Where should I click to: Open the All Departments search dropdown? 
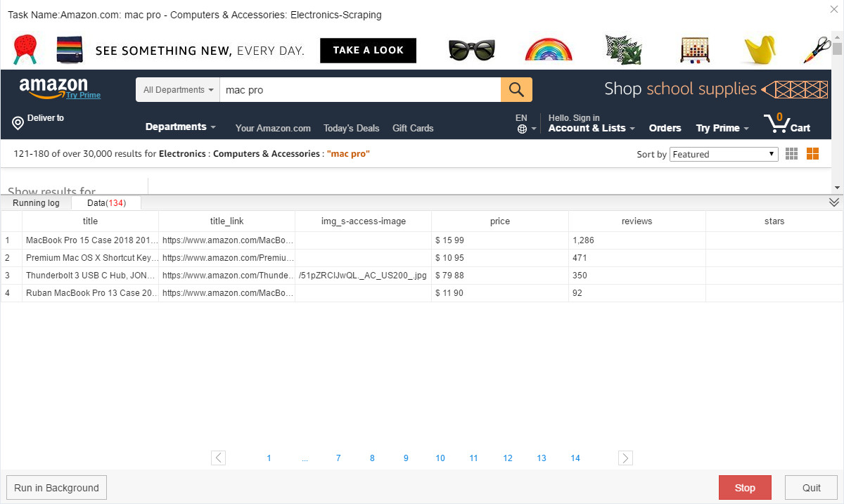coord(178,90)
